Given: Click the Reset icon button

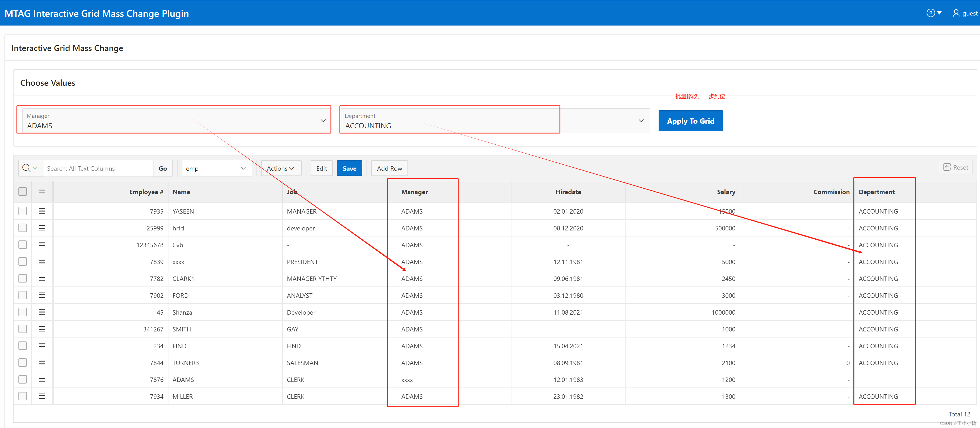Looking at the screenshot, I should click(956, 168).
